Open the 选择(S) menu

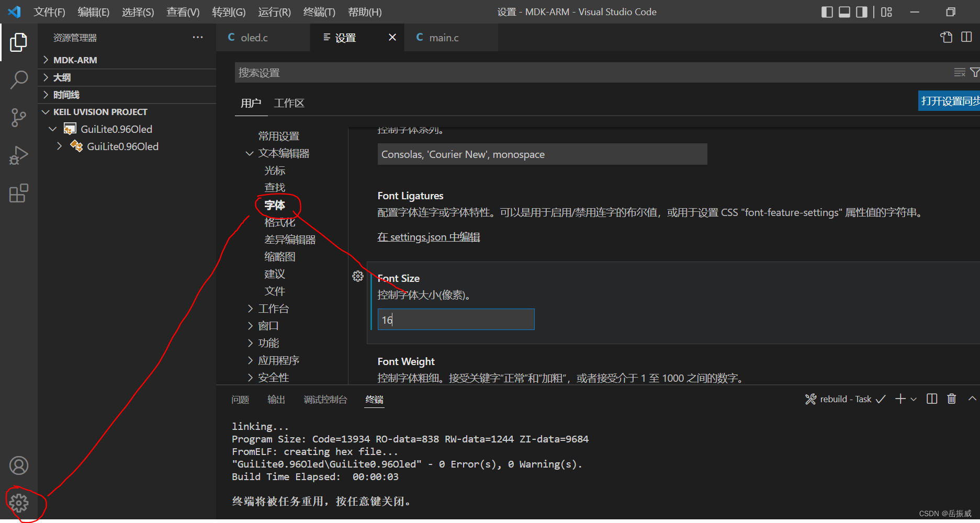(x=138, y=12)
